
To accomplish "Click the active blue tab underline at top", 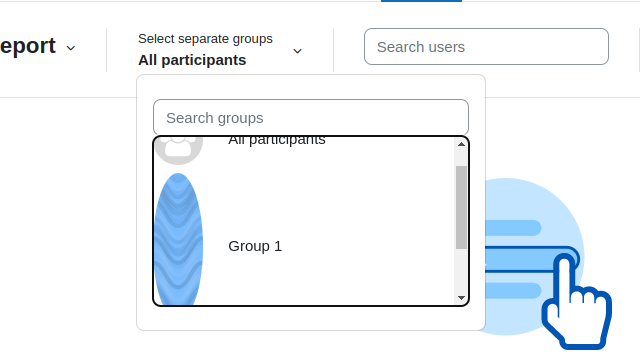I will pyautogui.click(x=421, y=1).
